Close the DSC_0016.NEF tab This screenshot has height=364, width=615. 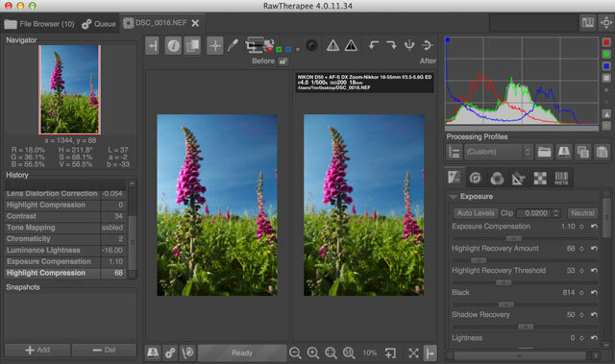tap(195, 23)
